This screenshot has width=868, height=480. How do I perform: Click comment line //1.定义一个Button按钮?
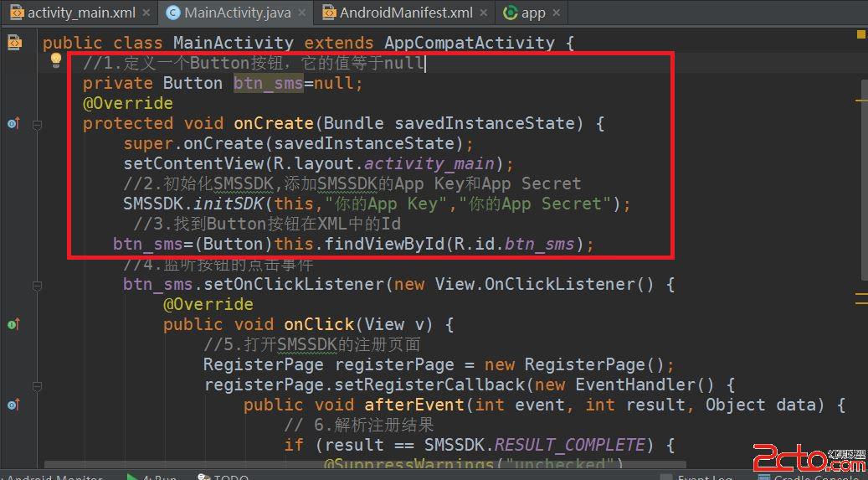pos(254,63)
